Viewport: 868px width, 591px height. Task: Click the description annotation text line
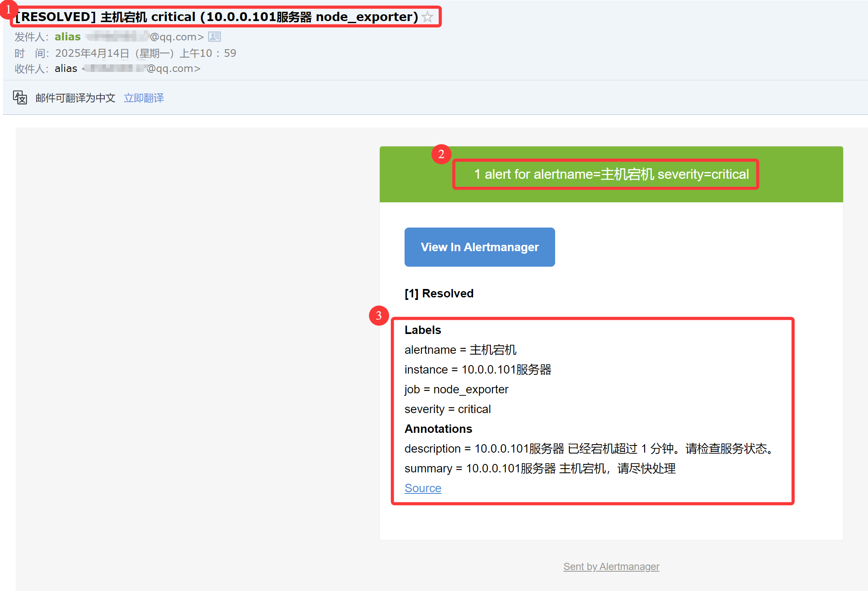click(589, 448)
